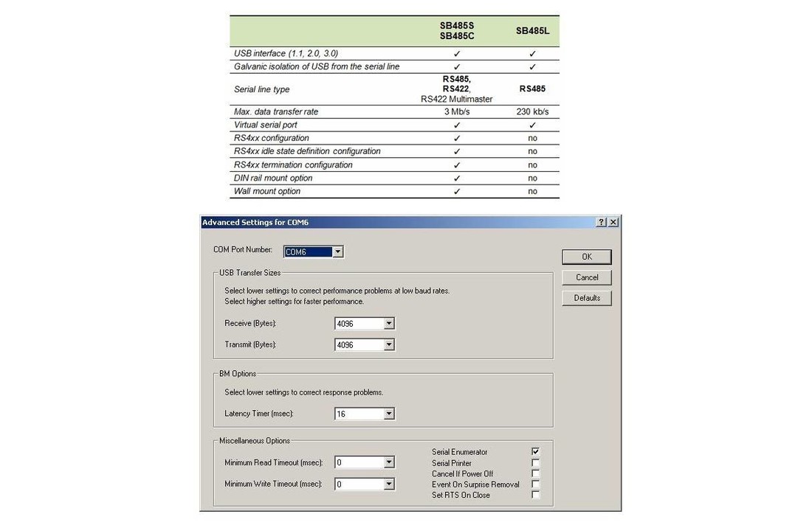Enable the Serial Printer checkbox
812x531 pixels.
[x=535, y=462]
